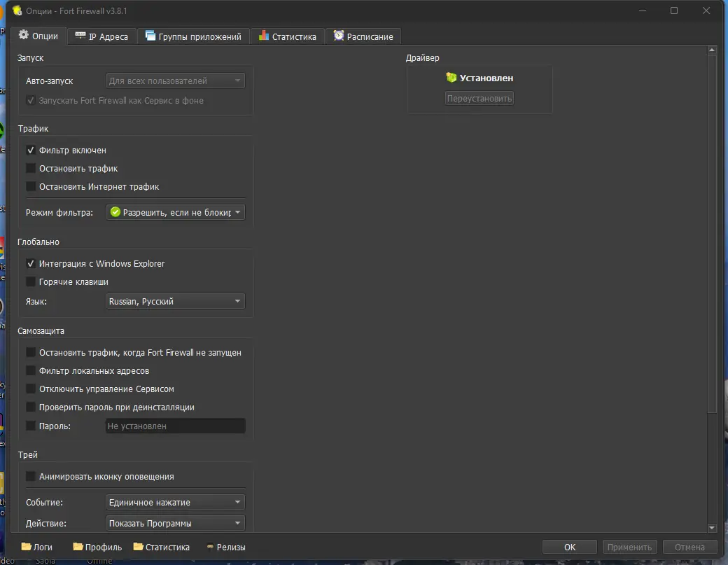This screenshot has width=728, height=565.
Task: Open the Группы приложений tab
Action: (194, 36)
